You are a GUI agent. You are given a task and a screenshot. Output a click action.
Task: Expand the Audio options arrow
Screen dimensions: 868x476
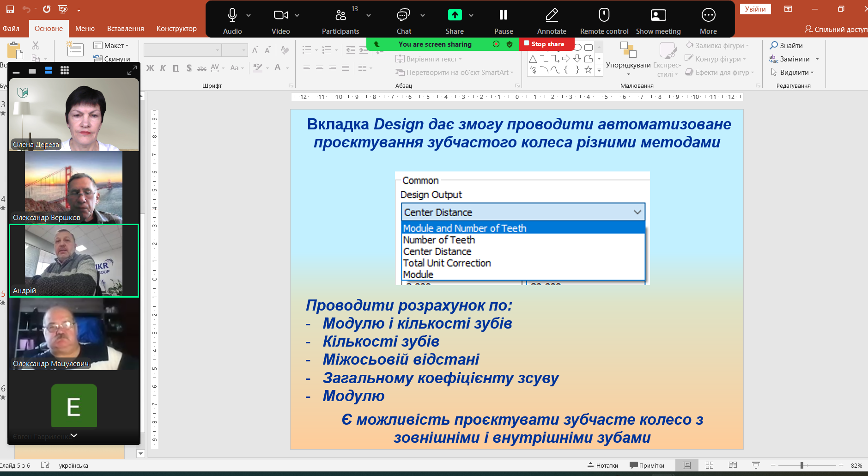click(x=249, y=15)
